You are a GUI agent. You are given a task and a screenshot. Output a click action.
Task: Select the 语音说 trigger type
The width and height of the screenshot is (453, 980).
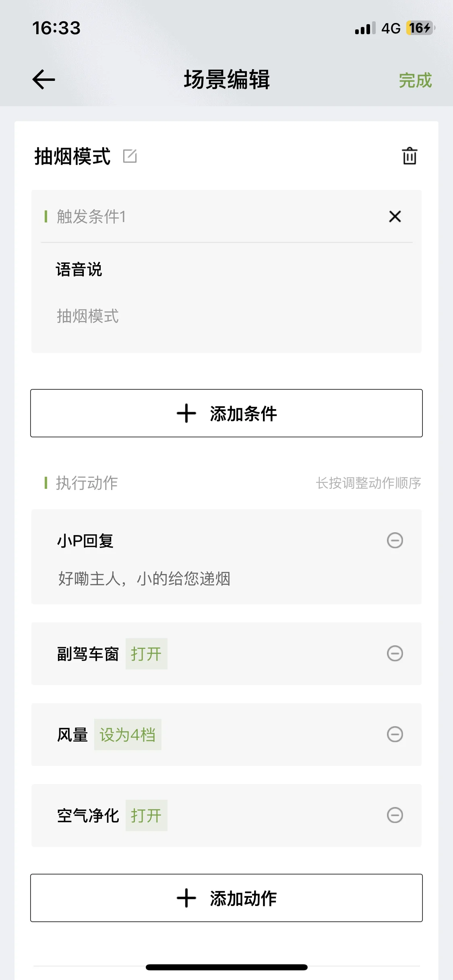79,270
